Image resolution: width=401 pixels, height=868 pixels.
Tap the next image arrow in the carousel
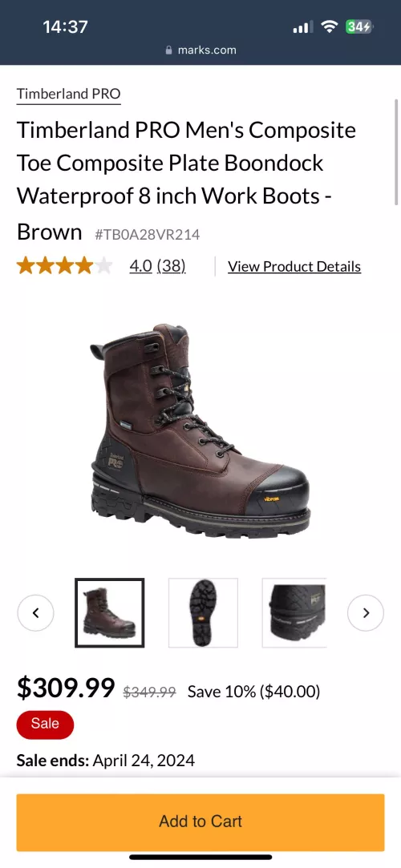coord(366,613)
